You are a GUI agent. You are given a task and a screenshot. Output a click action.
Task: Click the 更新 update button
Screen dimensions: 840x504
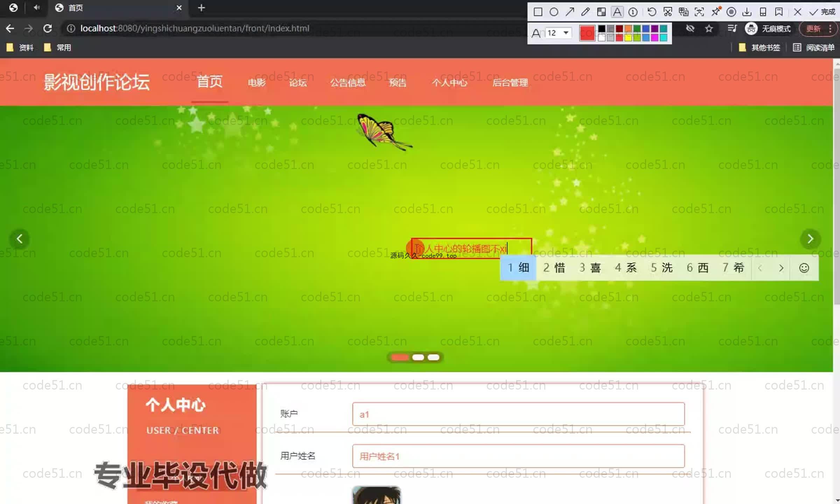click(813, 28)
